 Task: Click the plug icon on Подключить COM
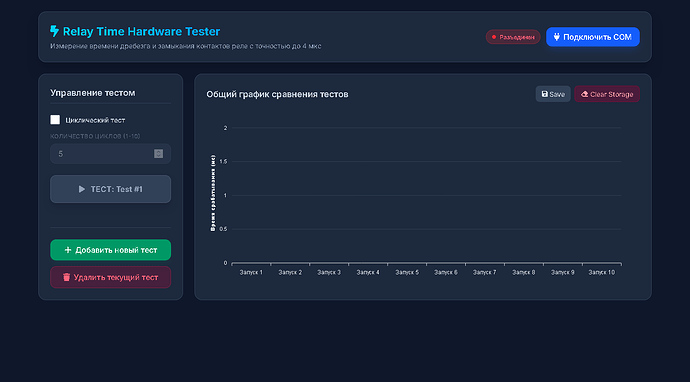tap(557, 37)
